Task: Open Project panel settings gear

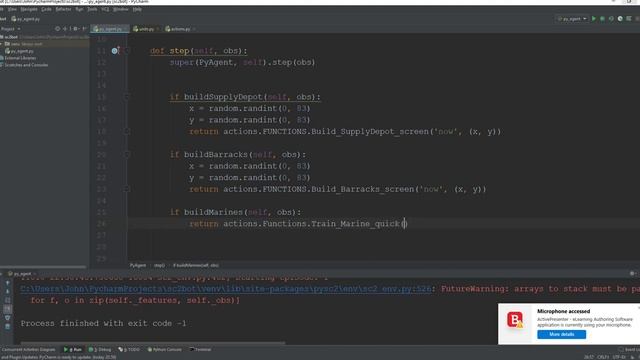Action: coord(76,29)
